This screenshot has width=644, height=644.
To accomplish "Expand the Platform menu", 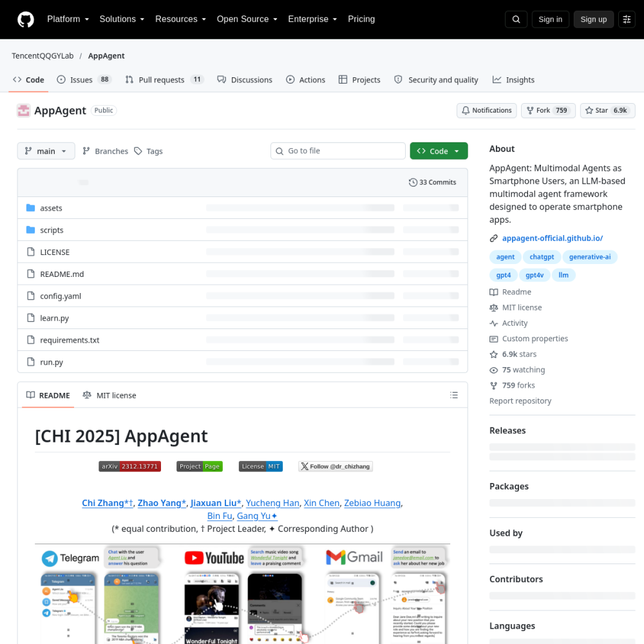I will click(68, 19).
